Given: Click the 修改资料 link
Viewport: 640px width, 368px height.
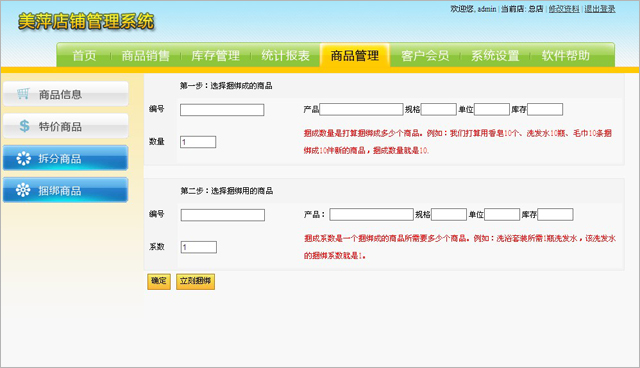Looking at the screenshot, I should [x=564, y=9].
